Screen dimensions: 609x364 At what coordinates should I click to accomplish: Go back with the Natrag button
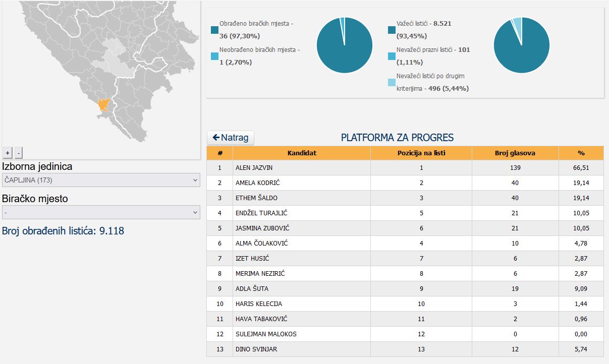click(231, 138)
